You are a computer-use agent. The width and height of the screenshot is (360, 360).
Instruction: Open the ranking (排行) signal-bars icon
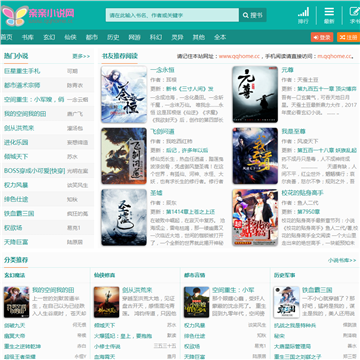[303, 15]
